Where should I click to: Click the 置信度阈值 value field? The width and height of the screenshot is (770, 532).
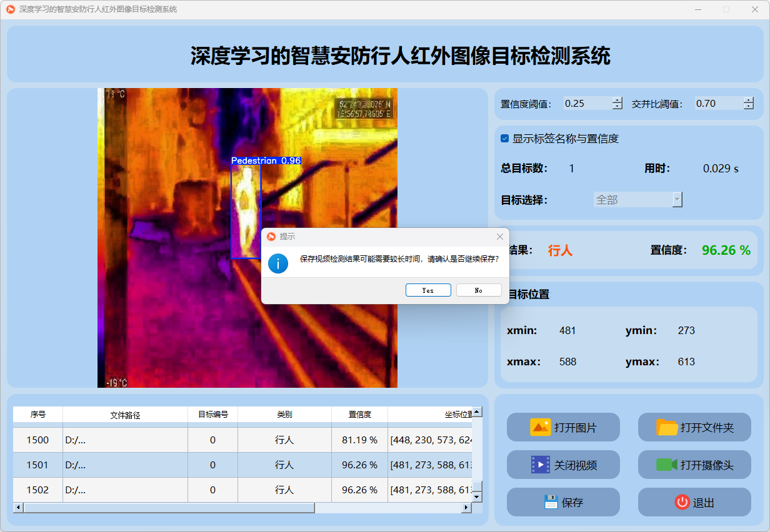pyautogui.click(x=586, y=104)
